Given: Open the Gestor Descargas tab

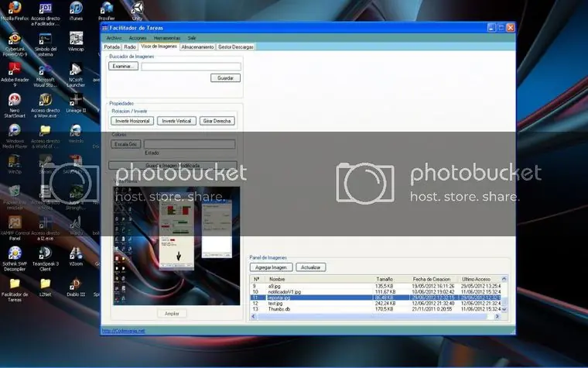Looking at the screenshot, I should 236,47.
